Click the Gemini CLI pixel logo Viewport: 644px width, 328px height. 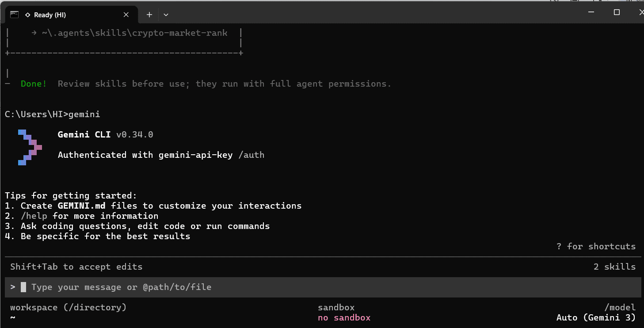click(x=30, y=147)
